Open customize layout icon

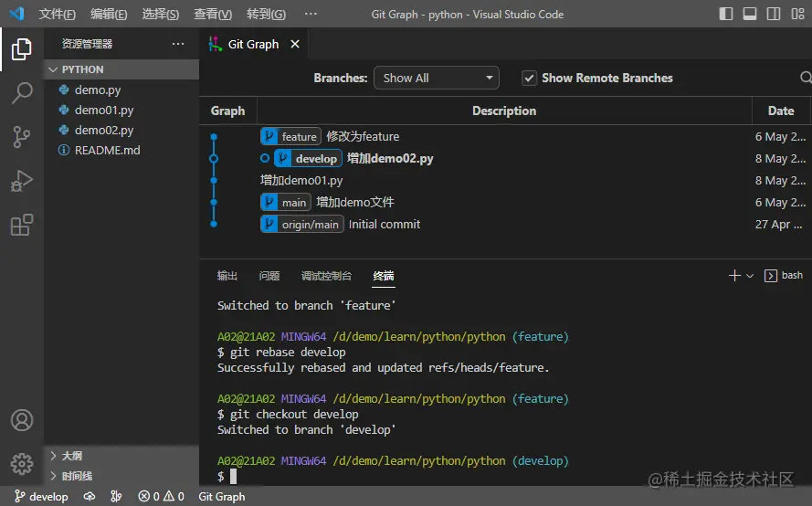tap(797, 14)
